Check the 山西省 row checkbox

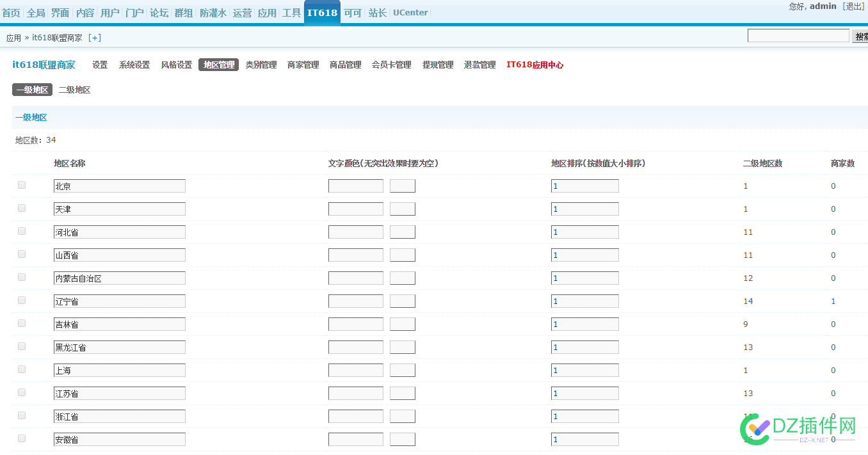[22, 254]
